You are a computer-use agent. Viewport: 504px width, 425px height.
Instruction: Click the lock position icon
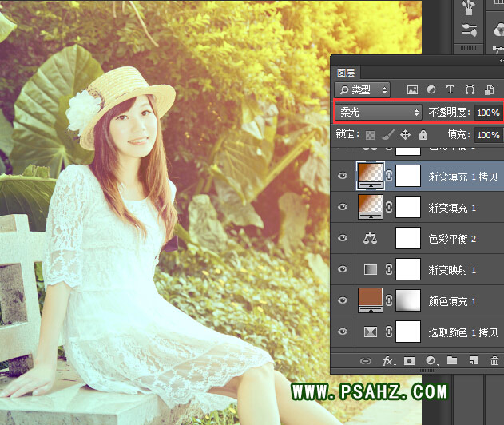405,135
